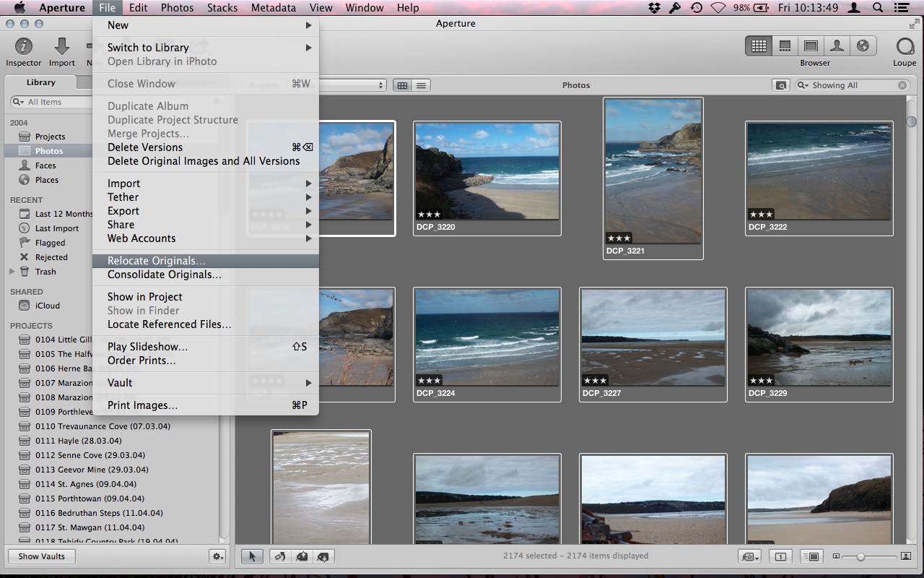The image size is (924, 578).
Task: Choose Locate Referenced Files… menu item
Action: point(206,324)
